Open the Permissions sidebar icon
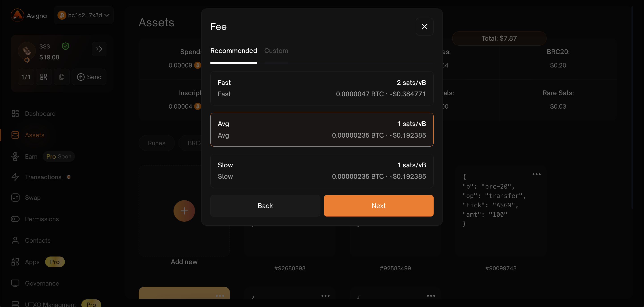The image size is (644, 307). [15, 219]
